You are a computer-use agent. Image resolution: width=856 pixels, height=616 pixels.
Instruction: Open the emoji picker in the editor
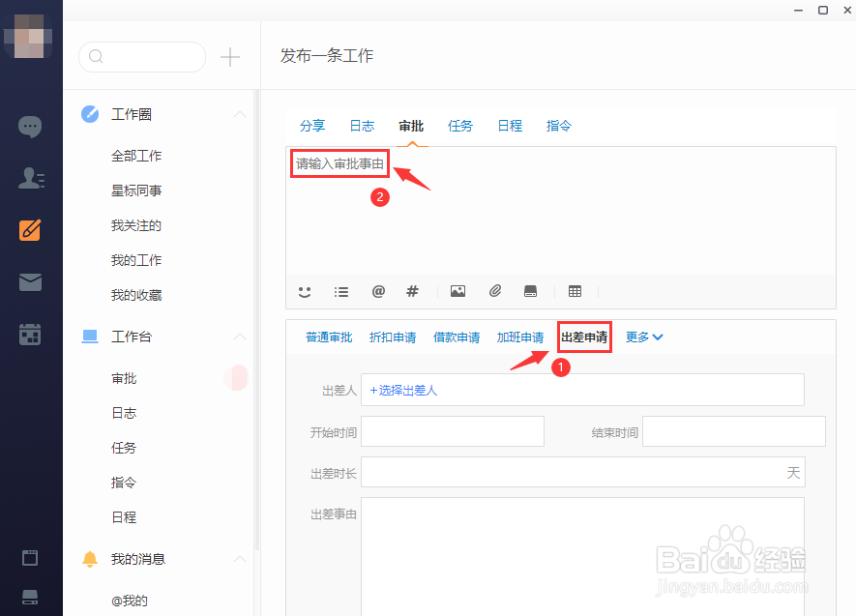tap(305, 291)
